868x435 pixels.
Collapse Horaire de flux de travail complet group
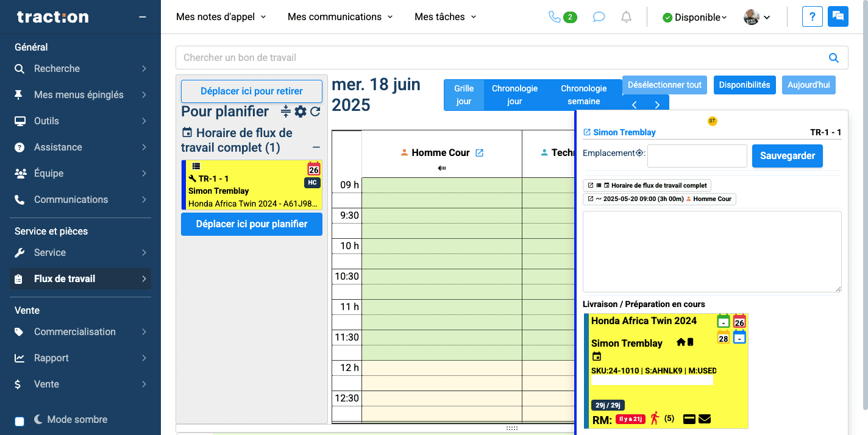coord(316,147)
